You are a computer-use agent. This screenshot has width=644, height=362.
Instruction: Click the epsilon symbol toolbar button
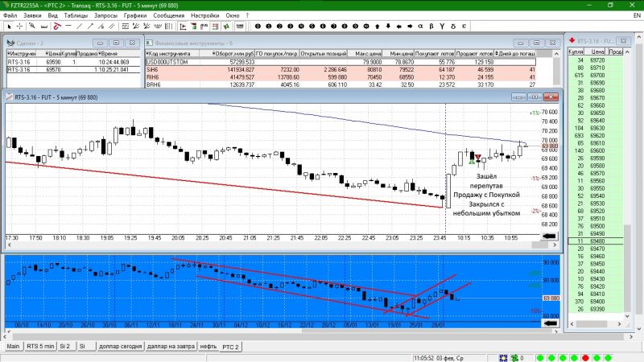(x=464, y=26)
